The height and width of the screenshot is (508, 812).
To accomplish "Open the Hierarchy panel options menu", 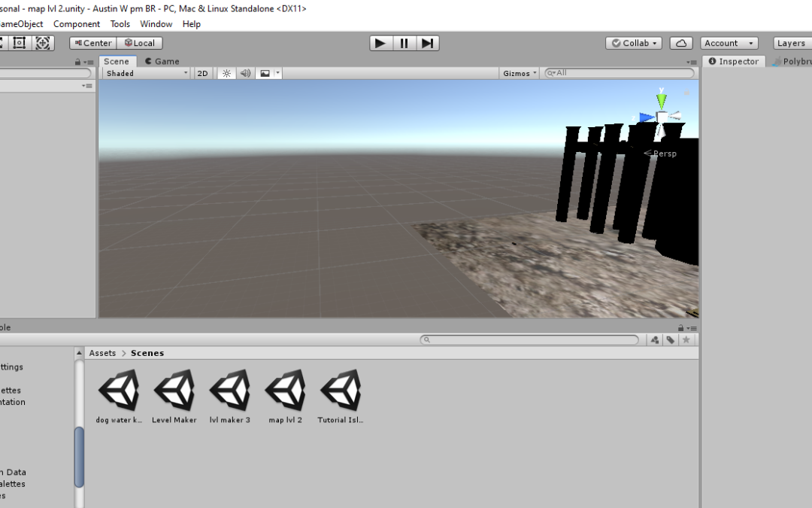I will tap(89, 62).
